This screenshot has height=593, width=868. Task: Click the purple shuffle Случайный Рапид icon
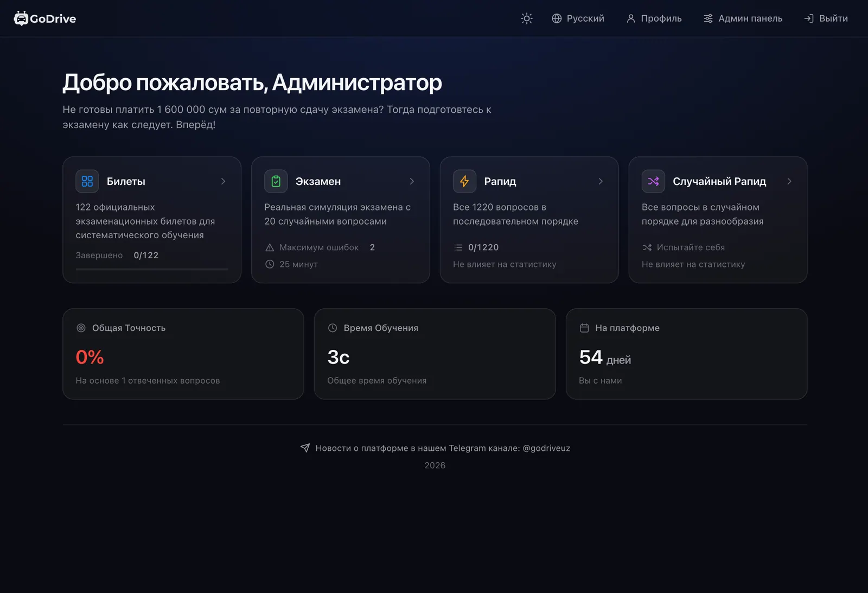tap(653, 181)
